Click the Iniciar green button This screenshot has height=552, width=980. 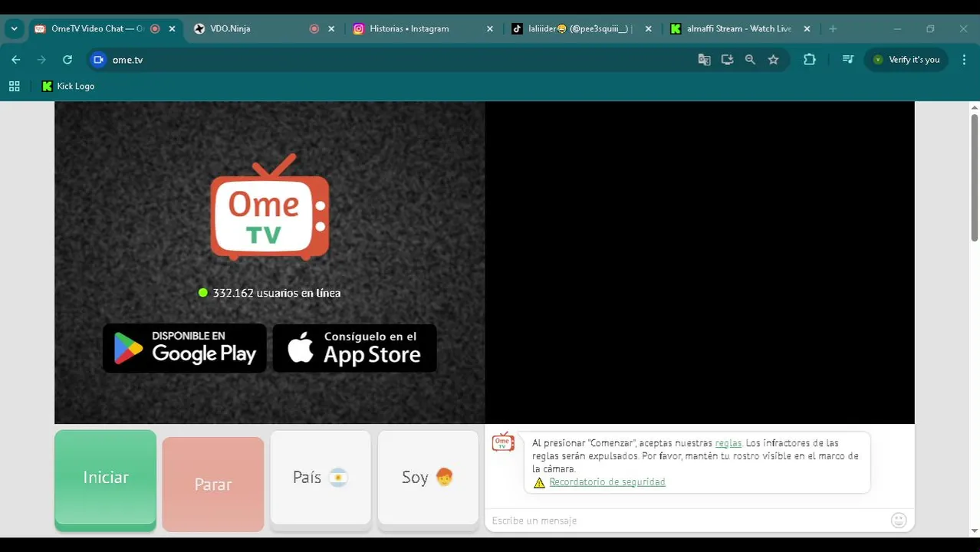tap(105, 479)
